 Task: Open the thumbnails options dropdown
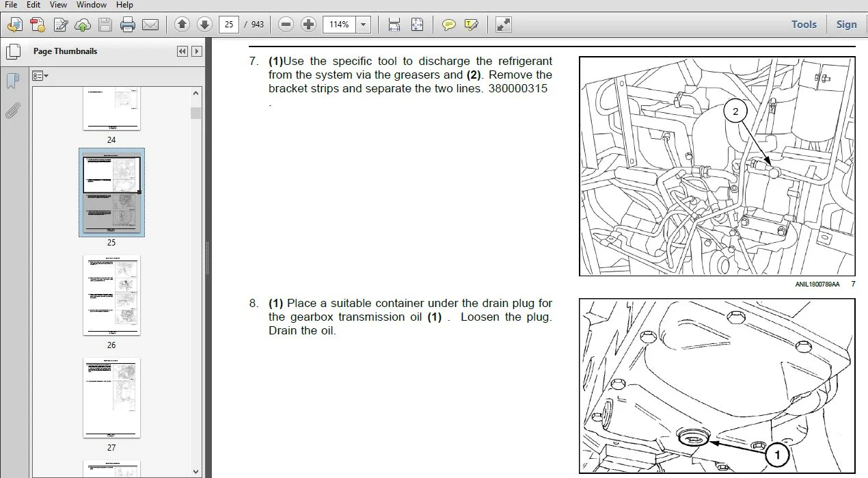40,75
